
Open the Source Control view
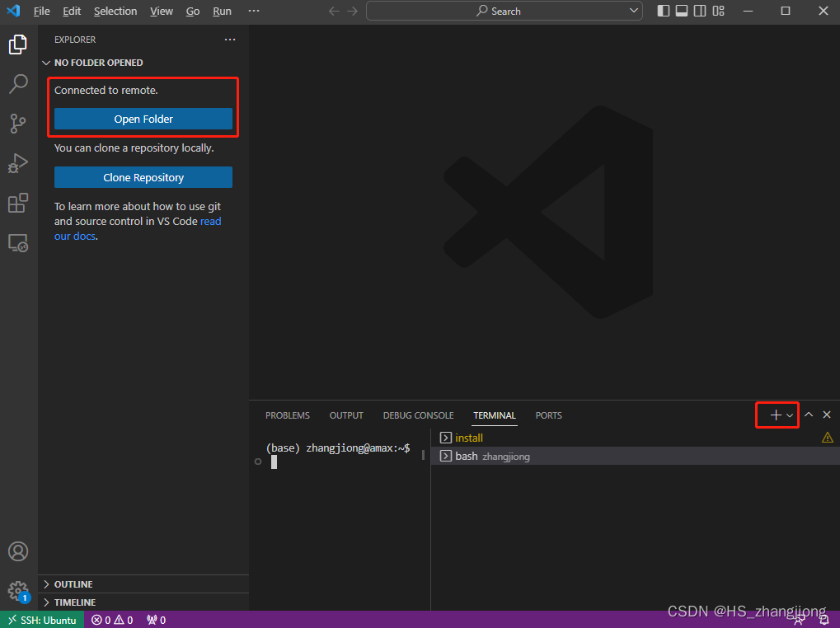click(17, 124)
